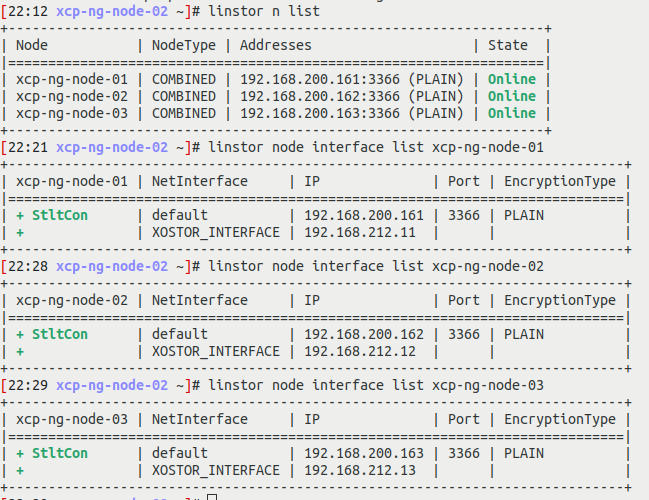The height and width of the screenshot is (500, 649).
Task: Select the Online status of xcp-ng-node-01
Action: (511, 79)
